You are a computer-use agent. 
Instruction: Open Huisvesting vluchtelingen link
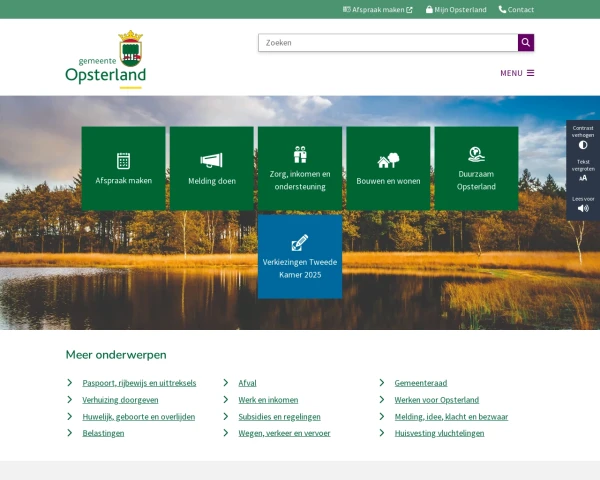pos(439,433)
